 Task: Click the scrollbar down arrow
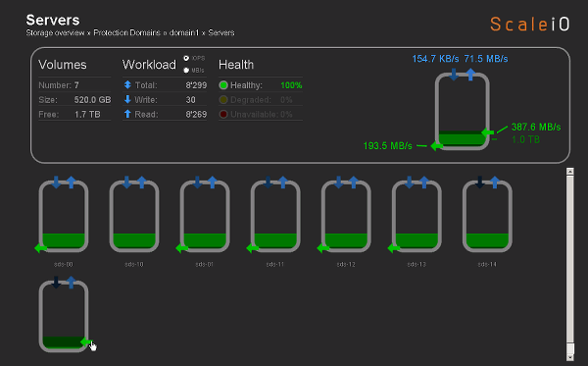click(x=570, y=358)
